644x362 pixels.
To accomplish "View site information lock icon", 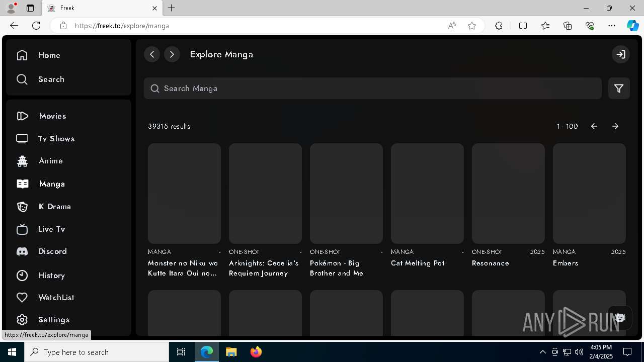I will point(63,26).
